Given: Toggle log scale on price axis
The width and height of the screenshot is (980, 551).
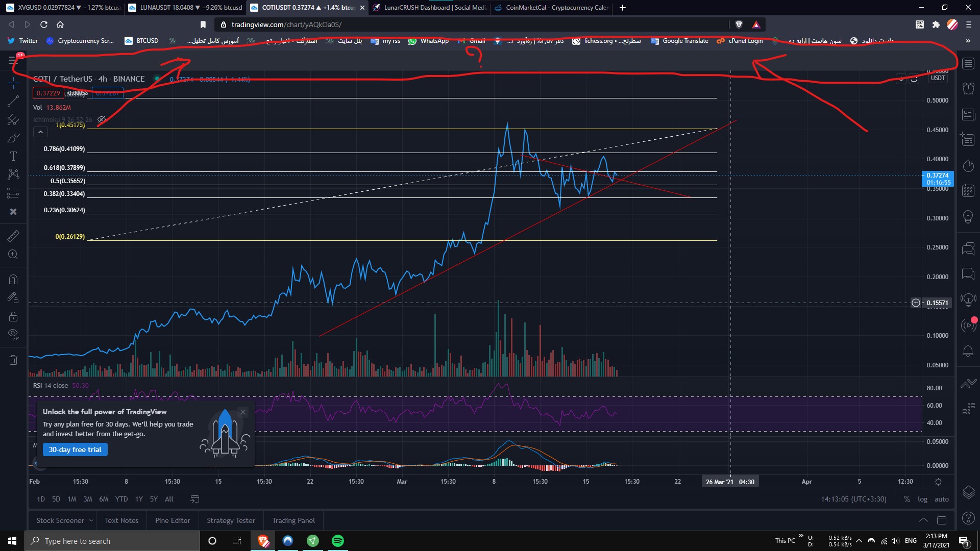Looking at the screenshot, I should tap(922, 499).
